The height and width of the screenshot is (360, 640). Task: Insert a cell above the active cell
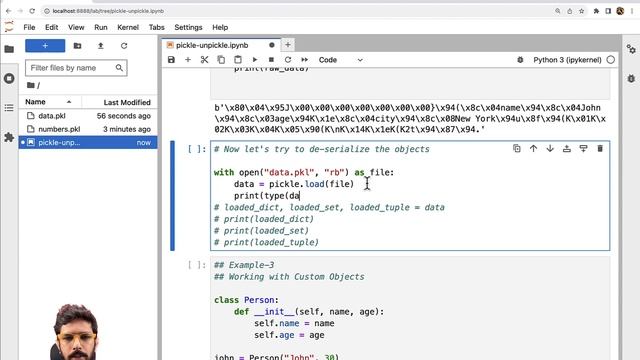[567, 149]
